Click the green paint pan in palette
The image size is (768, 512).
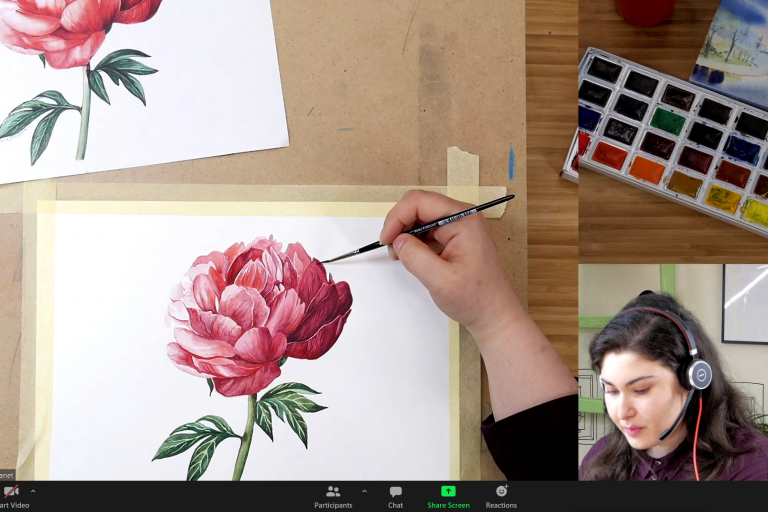pyautogui.click(x=668, y=120)
